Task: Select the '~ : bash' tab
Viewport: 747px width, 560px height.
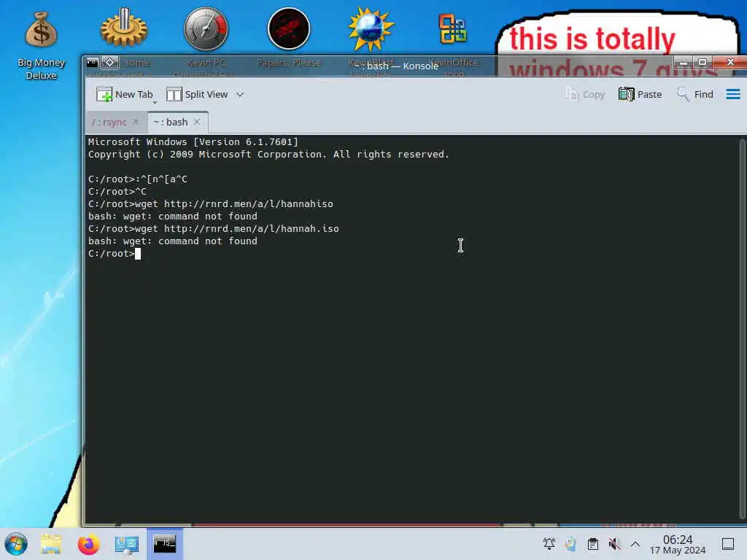Action: [170, 122]
